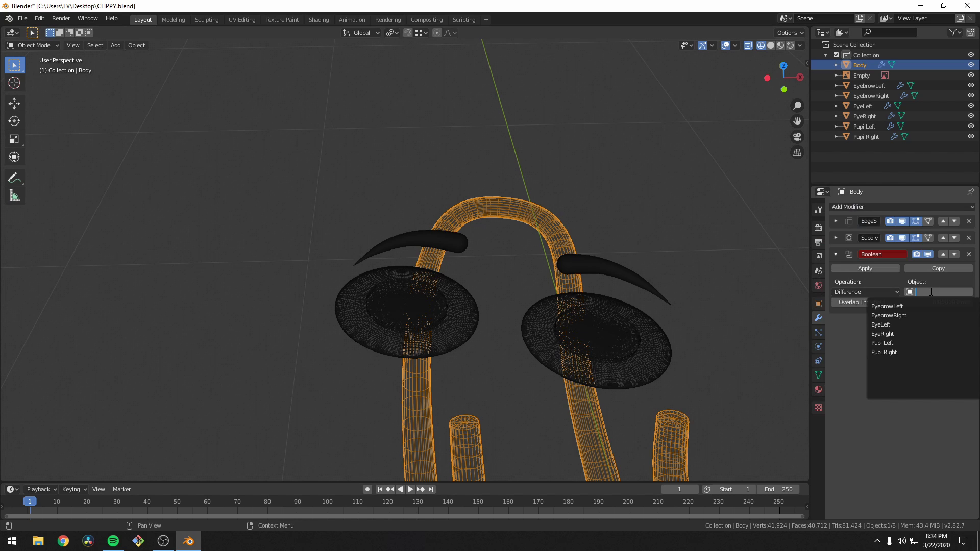Click the Copy button on Boolean modifier

(x=938, y=268)
